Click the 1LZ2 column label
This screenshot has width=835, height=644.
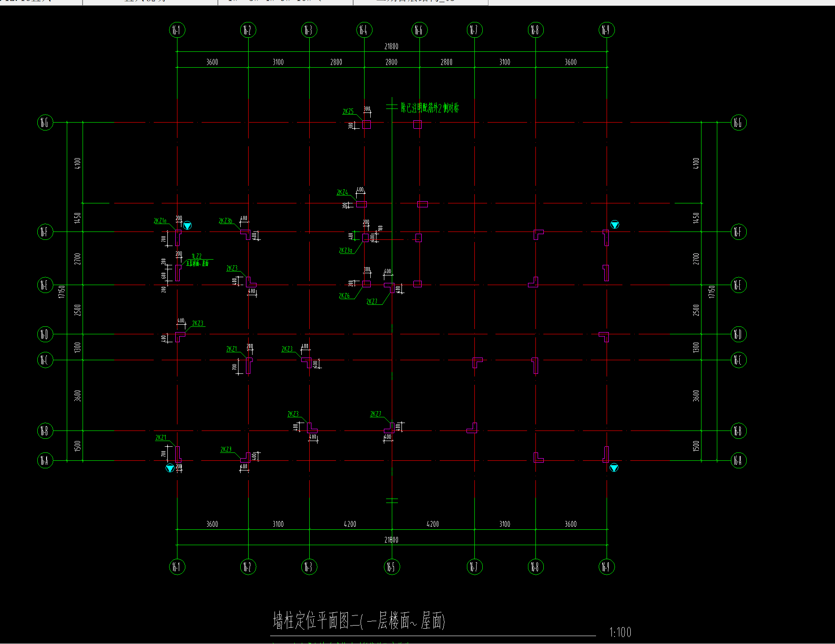coord(196,256)
